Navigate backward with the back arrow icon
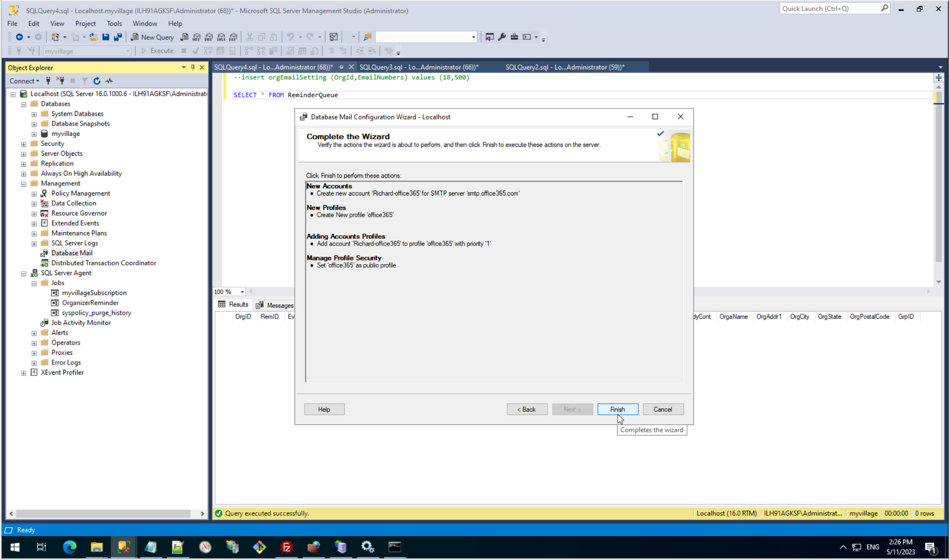The image size is (949, 560). 19,37
